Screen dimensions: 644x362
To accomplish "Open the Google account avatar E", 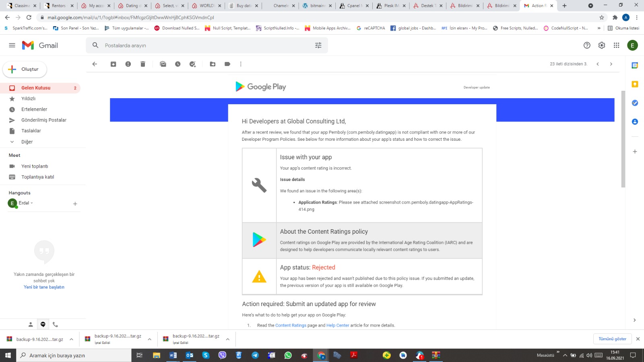I will tap(632, 45).
